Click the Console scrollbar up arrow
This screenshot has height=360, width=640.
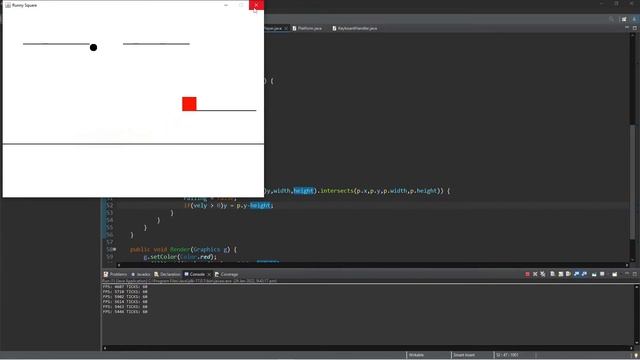636,287
